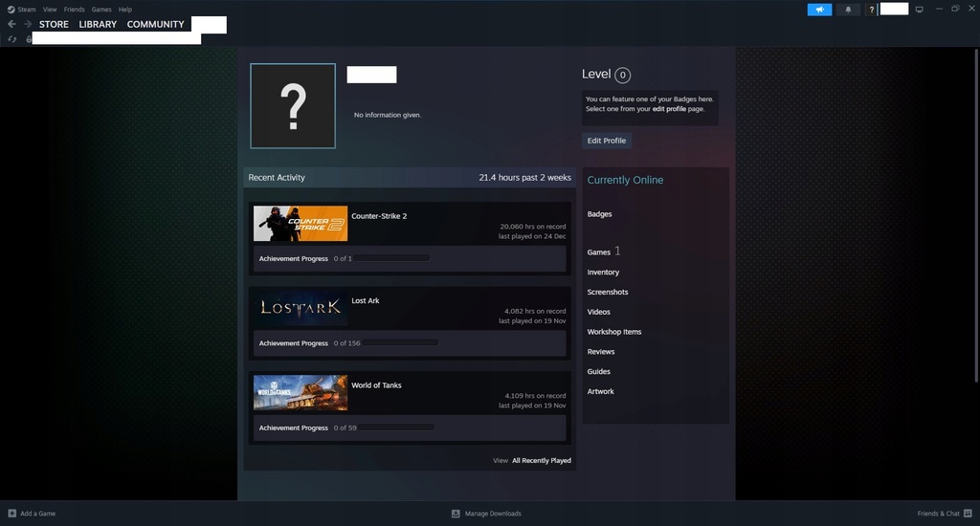
Task: Open the Friends & Chat label
Action: [938, 514]
